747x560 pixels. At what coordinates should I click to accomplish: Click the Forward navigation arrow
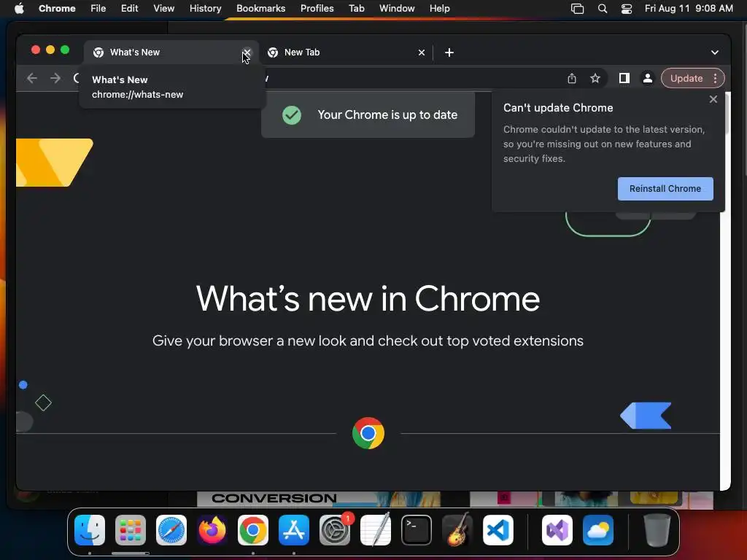coord(55,78)
